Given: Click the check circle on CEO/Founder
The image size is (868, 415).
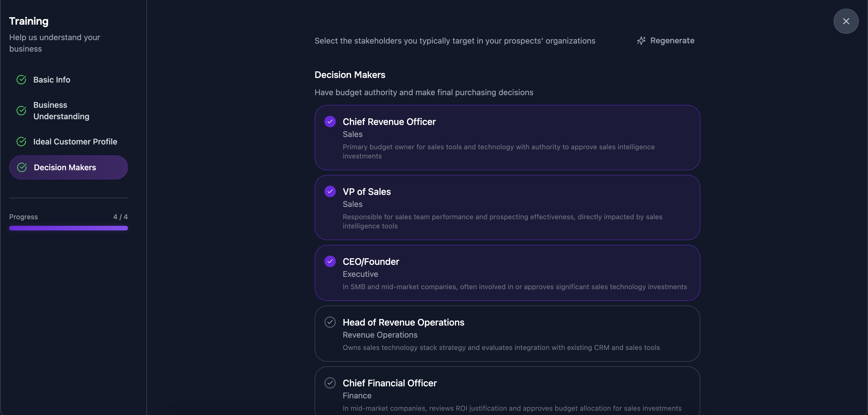Looking at the screenshot, I should [330, 261].
